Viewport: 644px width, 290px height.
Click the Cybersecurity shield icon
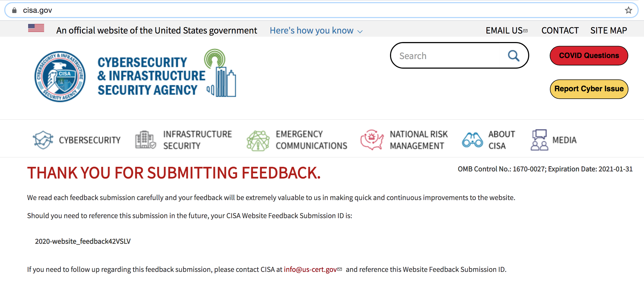43,140
